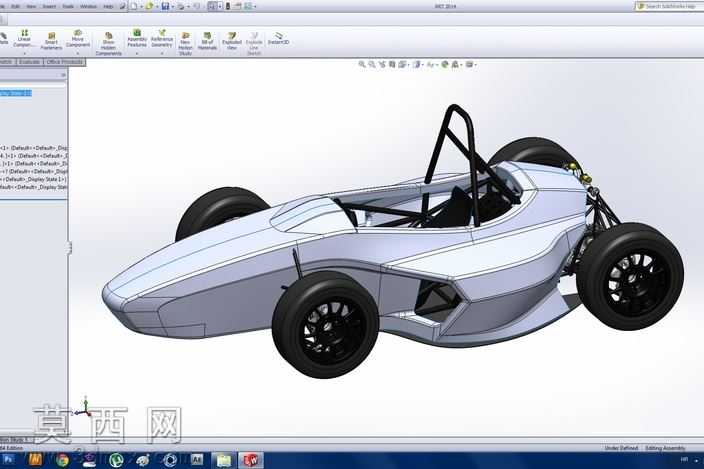The image size is (704, 469).
Task: Expand the Reference Geometry dropdown arrow
Action: tap(162, 53)
